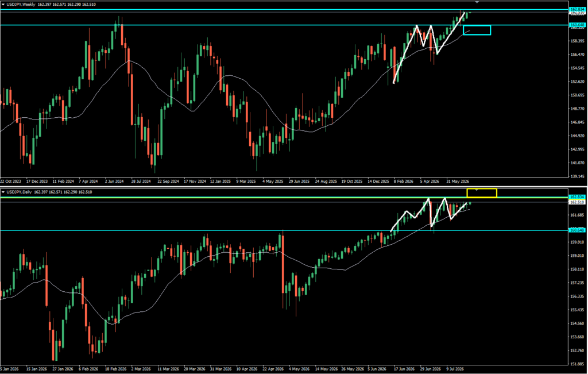Click the 152.760 value on Daily price axis
The height and width of the screenshot is (374, 588).
pos(578,350)
